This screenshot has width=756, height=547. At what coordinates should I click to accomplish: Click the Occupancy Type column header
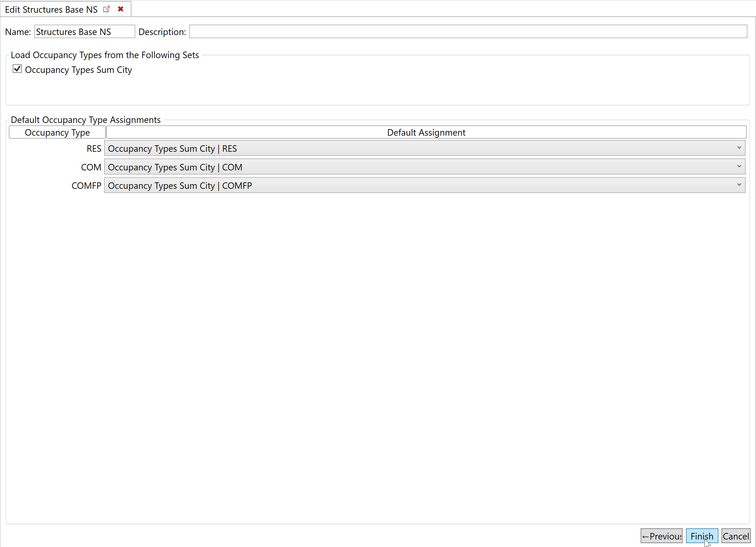click(x=57, y=133)
